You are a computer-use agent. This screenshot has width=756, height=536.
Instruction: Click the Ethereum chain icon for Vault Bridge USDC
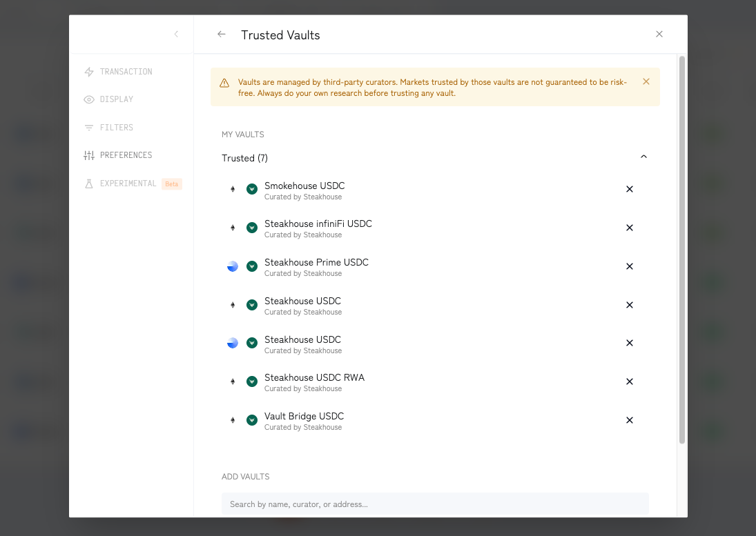[233, 420]
